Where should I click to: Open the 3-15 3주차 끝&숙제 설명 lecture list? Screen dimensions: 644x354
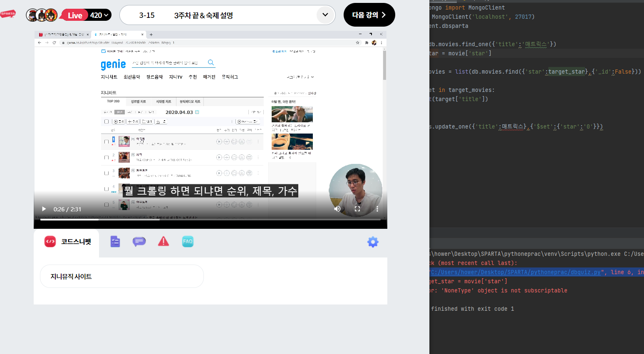click(228, 15)
